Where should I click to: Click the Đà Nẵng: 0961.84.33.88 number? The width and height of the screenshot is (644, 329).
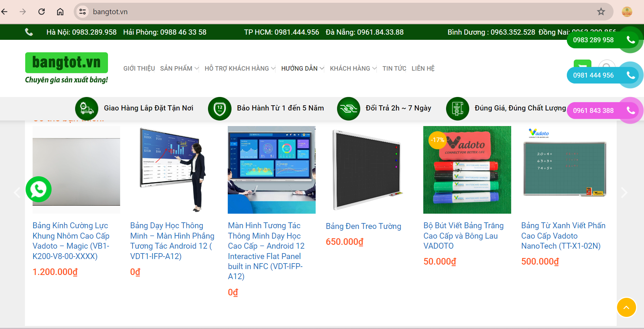(365, 32)
